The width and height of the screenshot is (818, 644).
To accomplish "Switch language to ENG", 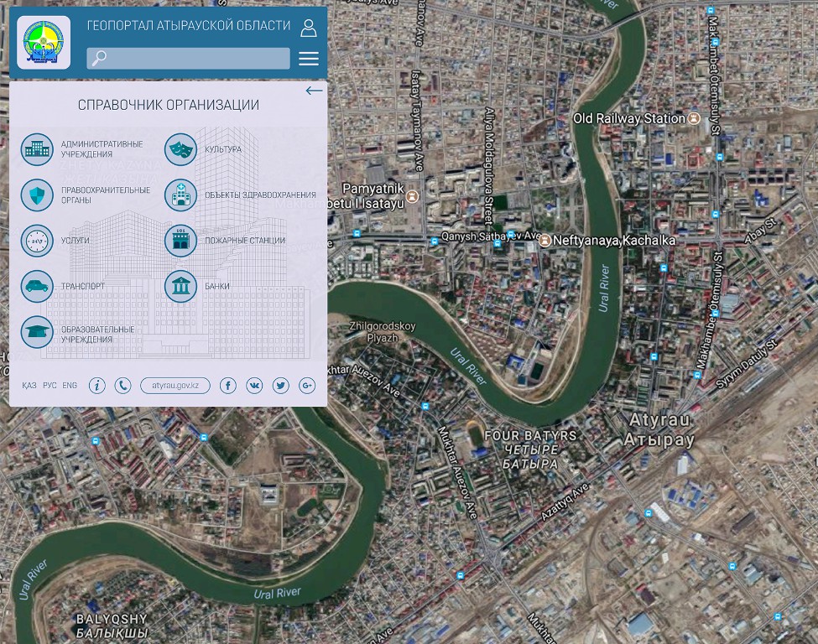I will 70,386.
